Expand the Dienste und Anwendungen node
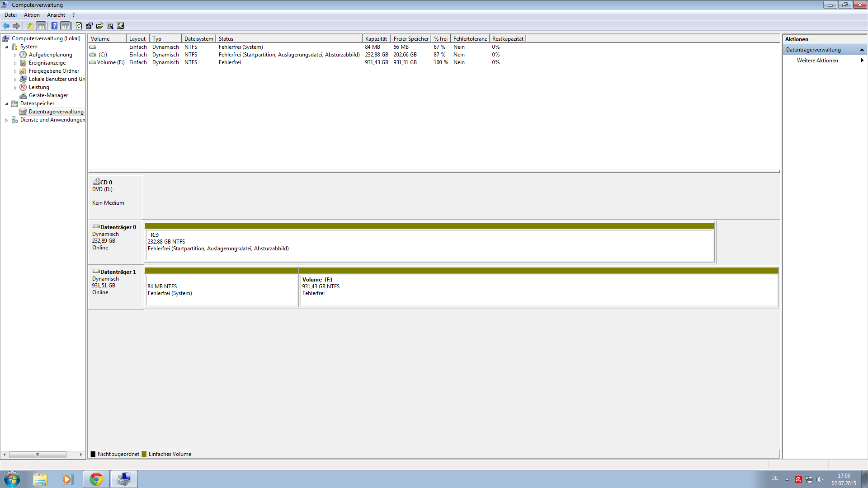The width and height of the screenshot is (868, 488). (x=6, y=120)
